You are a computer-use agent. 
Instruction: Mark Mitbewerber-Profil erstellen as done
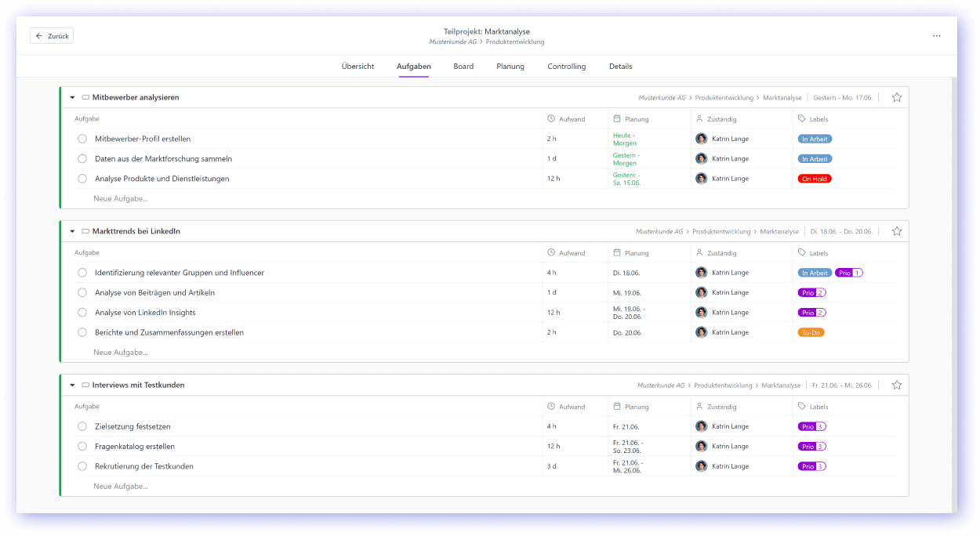[82, 139]
